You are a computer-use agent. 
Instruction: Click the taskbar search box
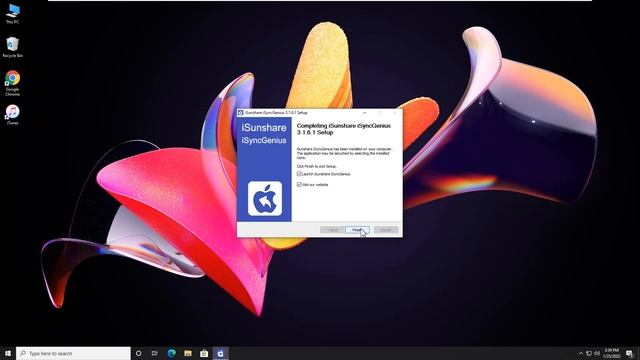click(x=73, y=353)
